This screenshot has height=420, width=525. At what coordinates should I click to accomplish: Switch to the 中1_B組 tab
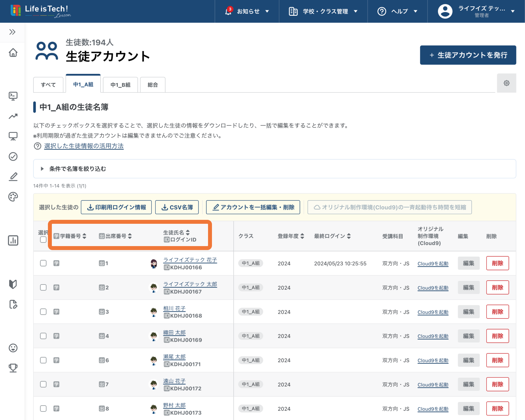[x=120, y=85]
